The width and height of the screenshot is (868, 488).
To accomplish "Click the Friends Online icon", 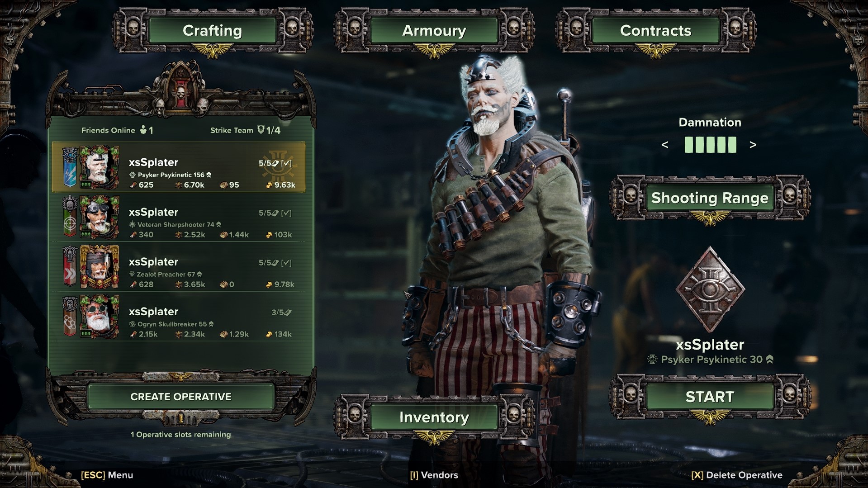I will [x=143, y=130].
